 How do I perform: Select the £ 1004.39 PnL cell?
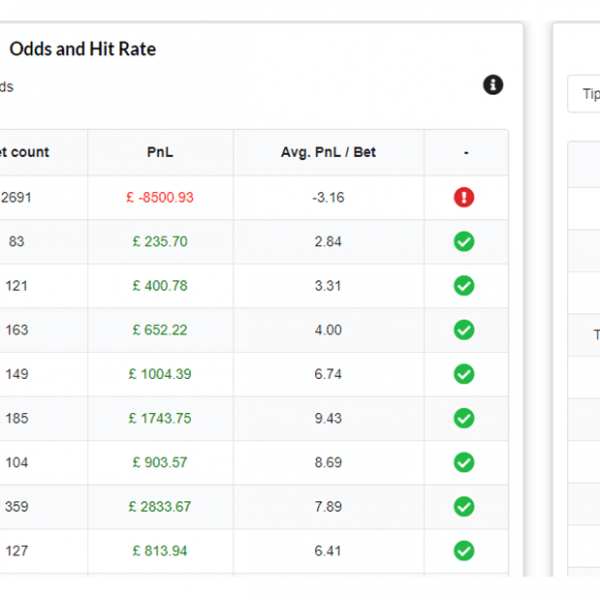(160, 374)
